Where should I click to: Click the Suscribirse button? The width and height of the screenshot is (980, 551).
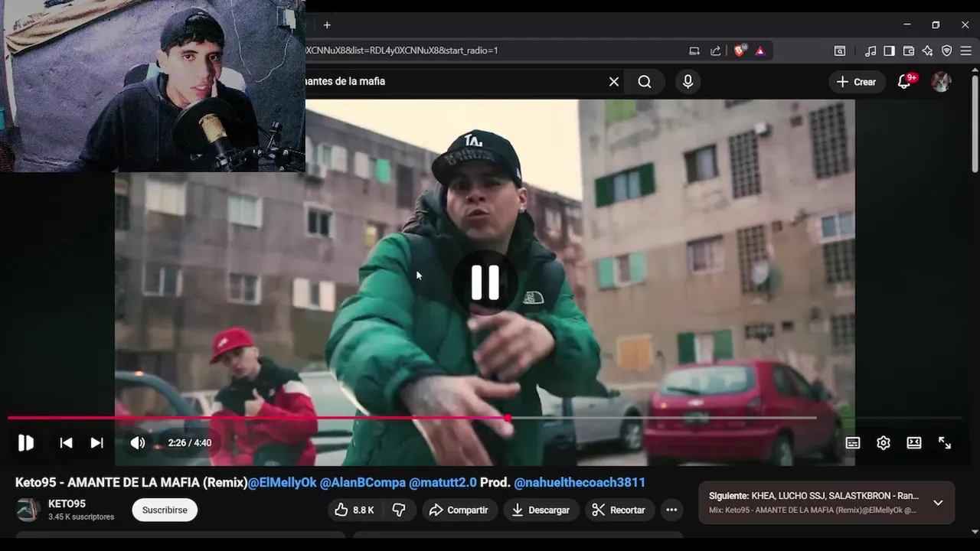(165, 510)
